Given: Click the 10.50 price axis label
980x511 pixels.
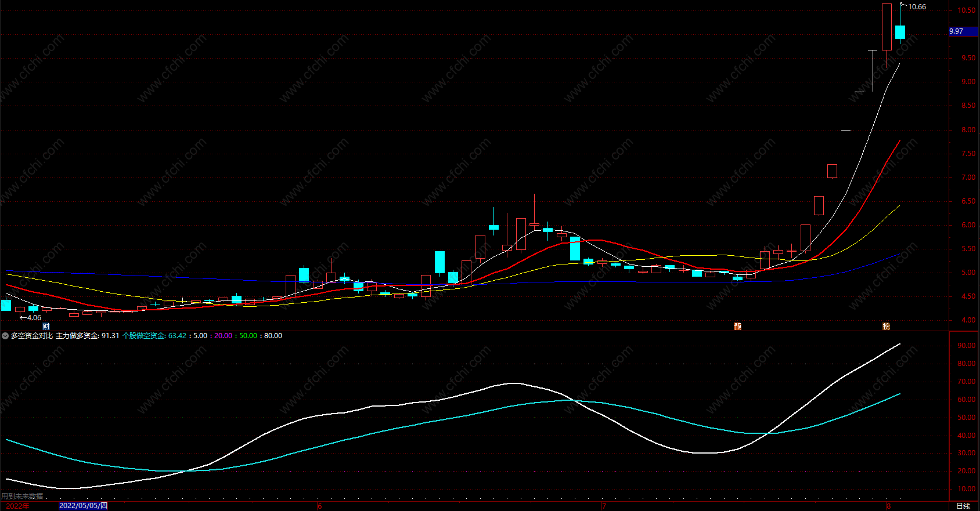Looking at the screenshot, I should [968, 10].
